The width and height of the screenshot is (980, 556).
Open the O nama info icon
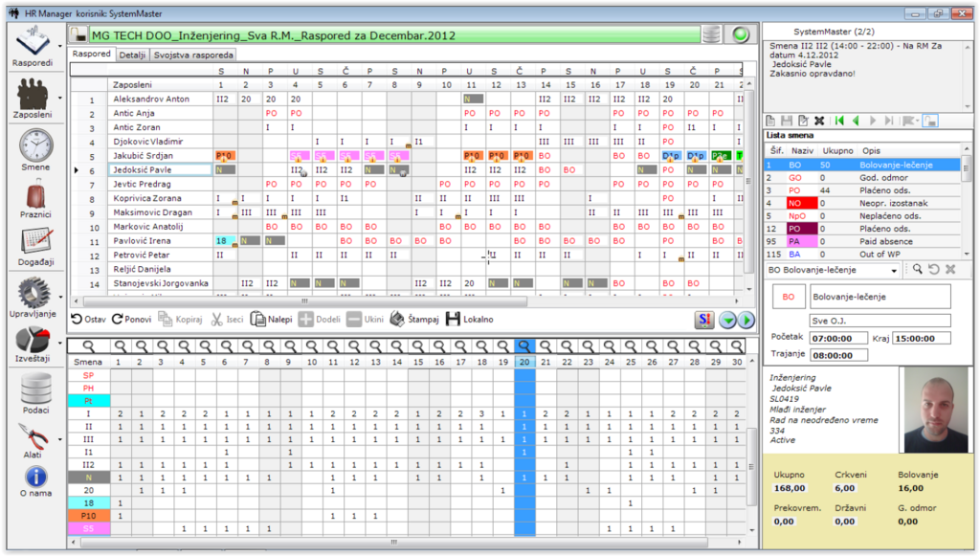pos(35,478)
